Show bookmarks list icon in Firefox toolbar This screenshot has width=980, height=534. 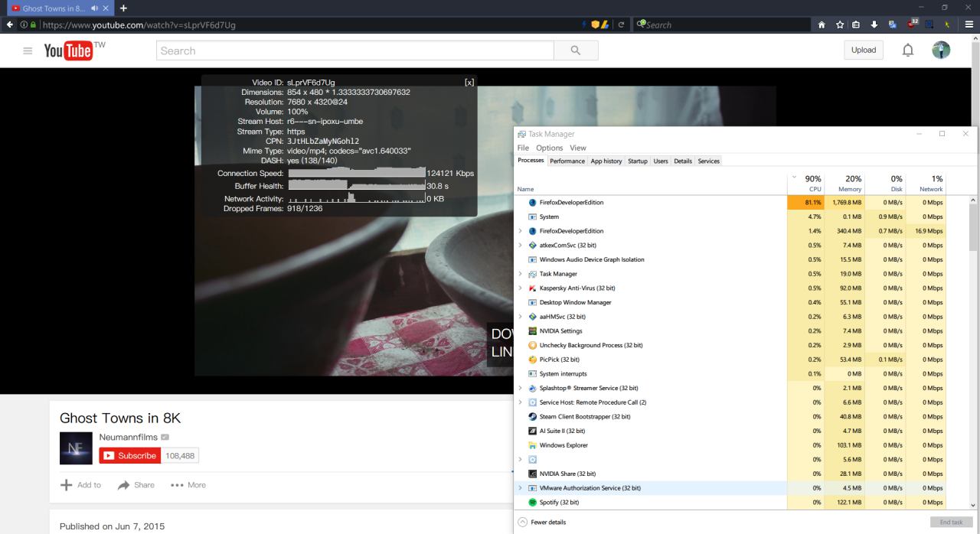[x=856, y=24]
